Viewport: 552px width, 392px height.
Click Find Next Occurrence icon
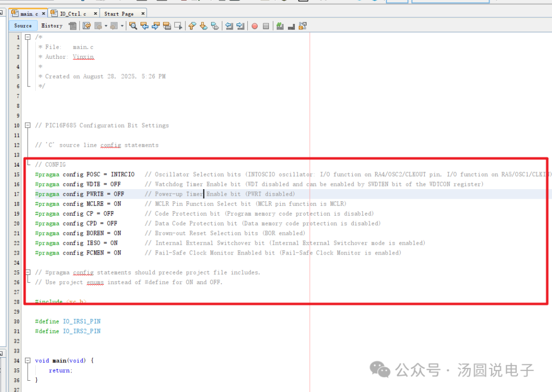pos(155,26)
